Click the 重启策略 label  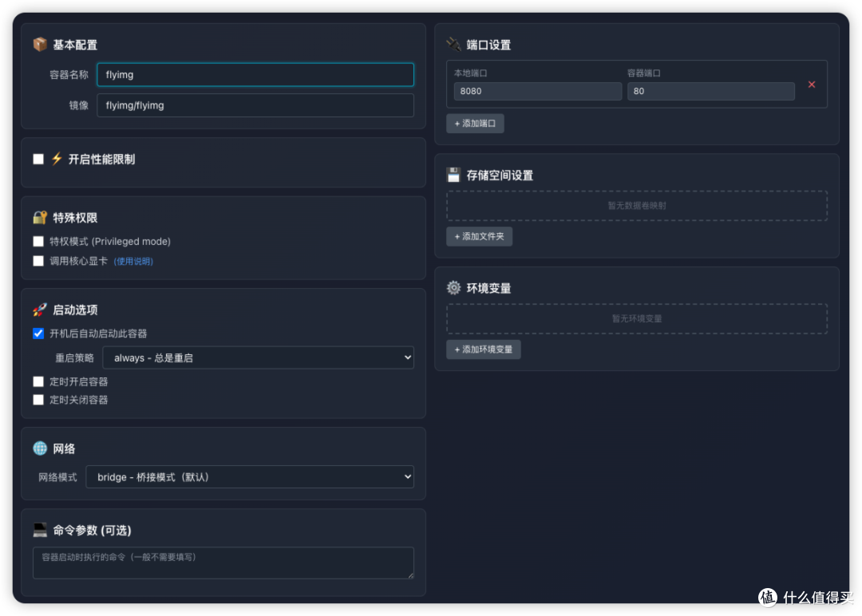(x=75, y=358)
